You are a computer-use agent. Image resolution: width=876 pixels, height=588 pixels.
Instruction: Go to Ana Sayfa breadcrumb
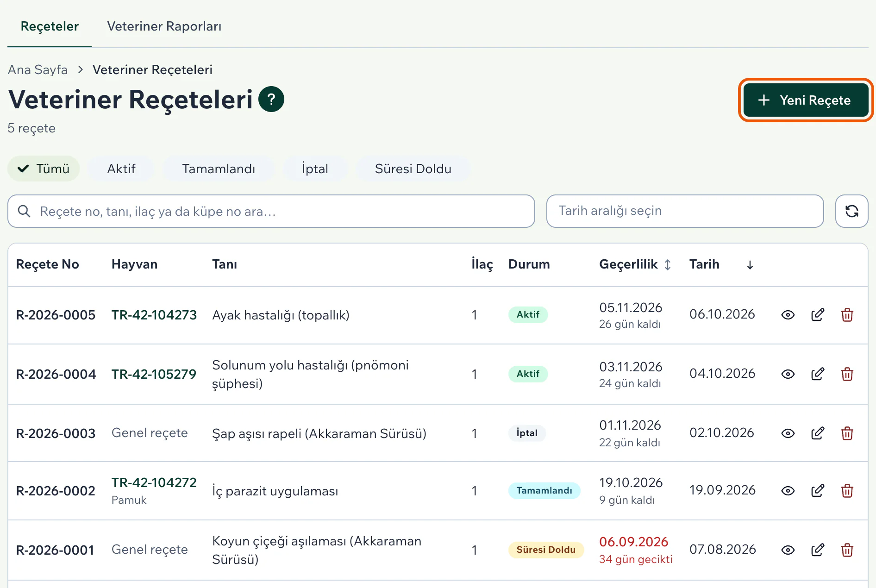click(38, 69)
